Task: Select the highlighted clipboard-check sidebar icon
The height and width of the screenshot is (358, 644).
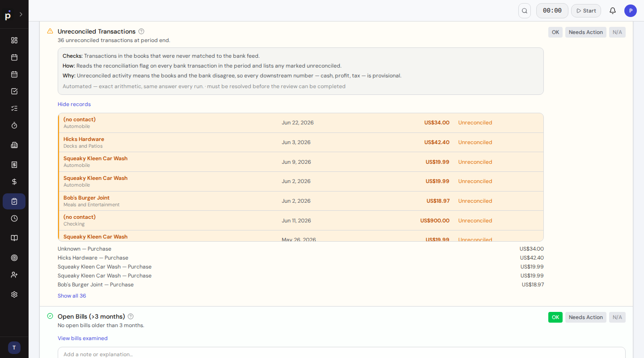Action: pos(14,201)
